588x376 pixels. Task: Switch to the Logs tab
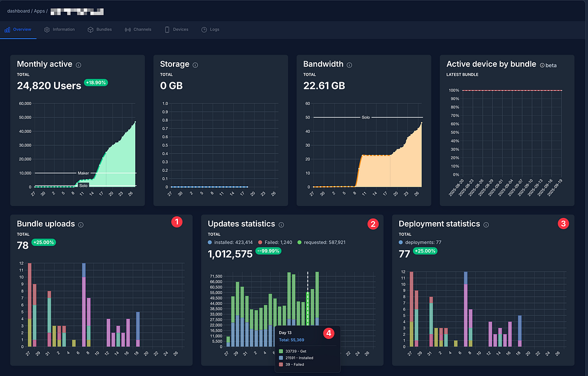click(x=211, y=29)
